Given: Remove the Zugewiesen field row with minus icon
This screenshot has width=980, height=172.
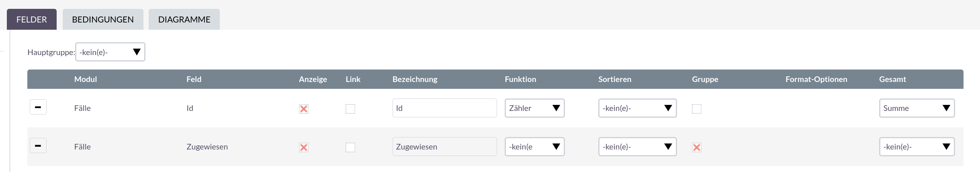Looking at the screenshot, I should (x=38, y=146).
